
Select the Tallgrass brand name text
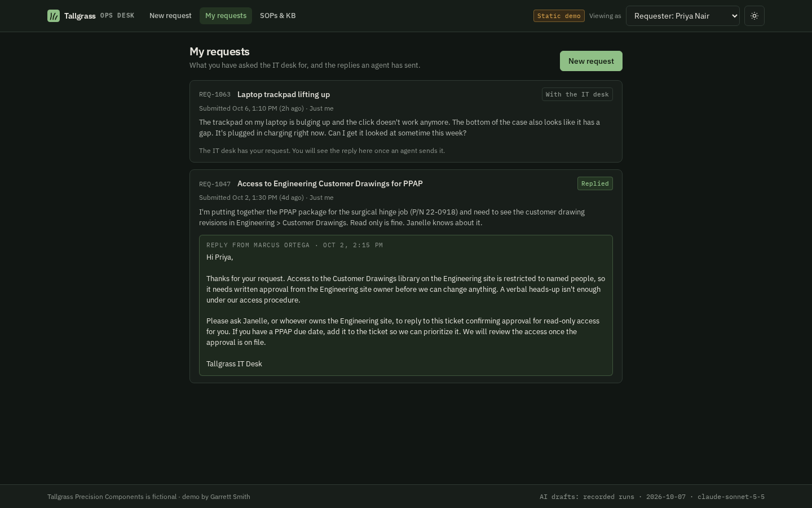(80, 16)
